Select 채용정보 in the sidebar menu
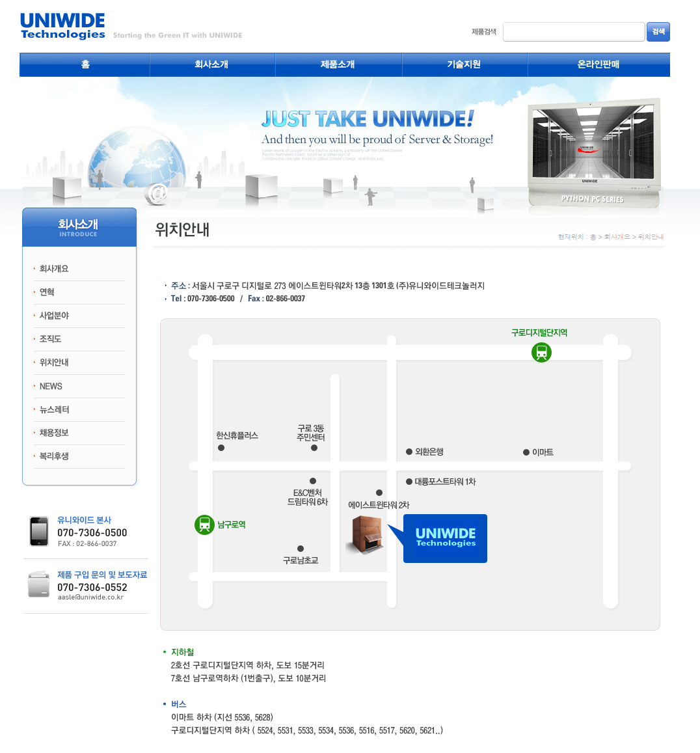This screenshot has width=700, height=753. pos(54,433)
